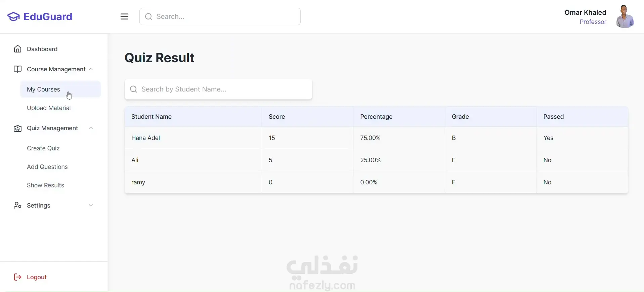The height and width of the screenshot is (292, 644).
Task: Click the Settings user-gear icon
Action: [x=17, y=206]
